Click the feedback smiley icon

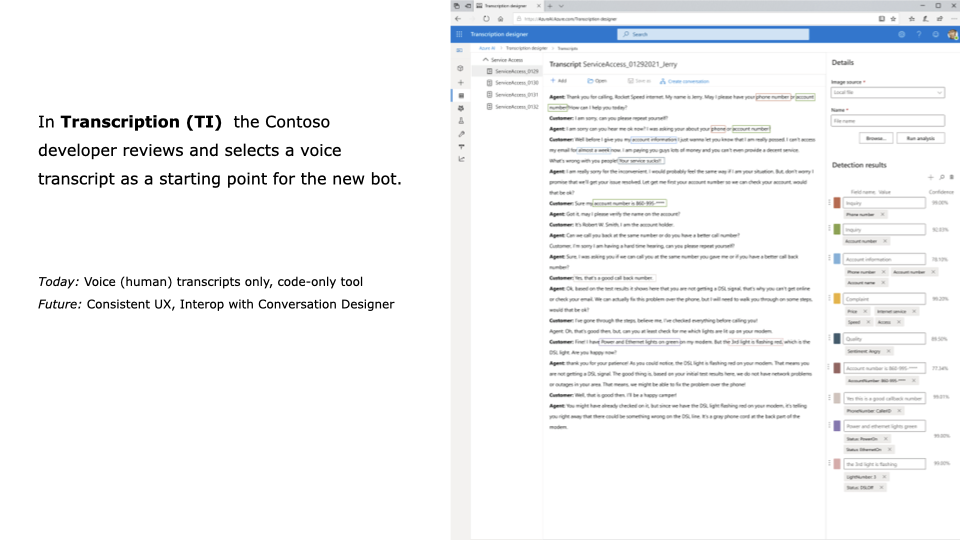pyautogui.click(x=936, y=34)
